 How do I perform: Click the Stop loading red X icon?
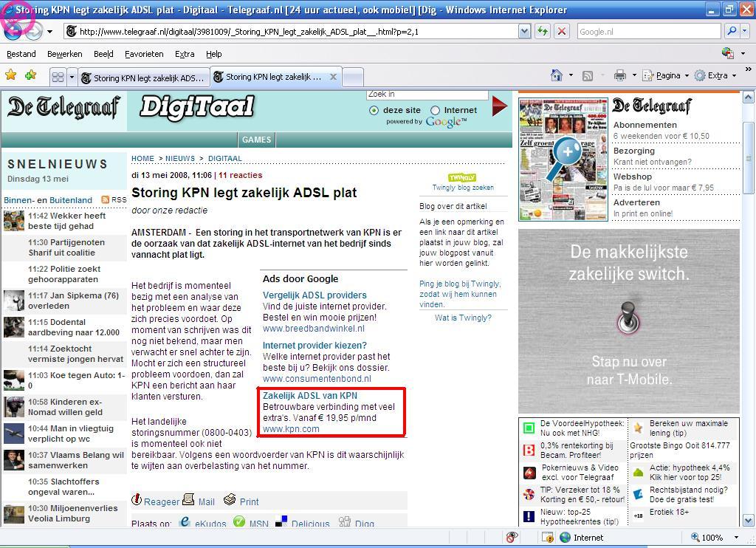point(562,32)
